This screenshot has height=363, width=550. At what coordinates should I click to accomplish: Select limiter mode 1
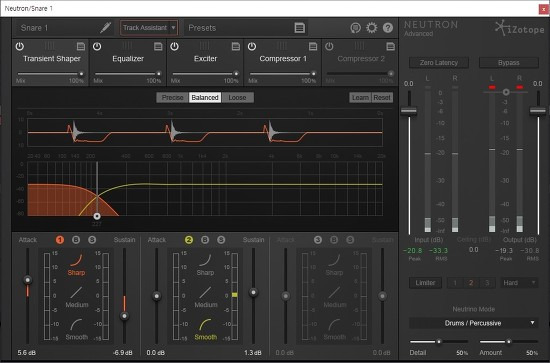coord(455,283)
